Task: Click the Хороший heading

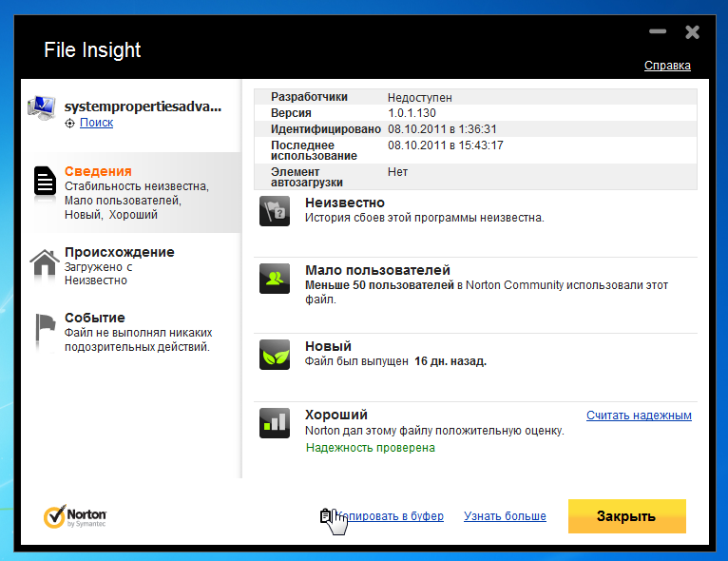Action: (336, 415)
